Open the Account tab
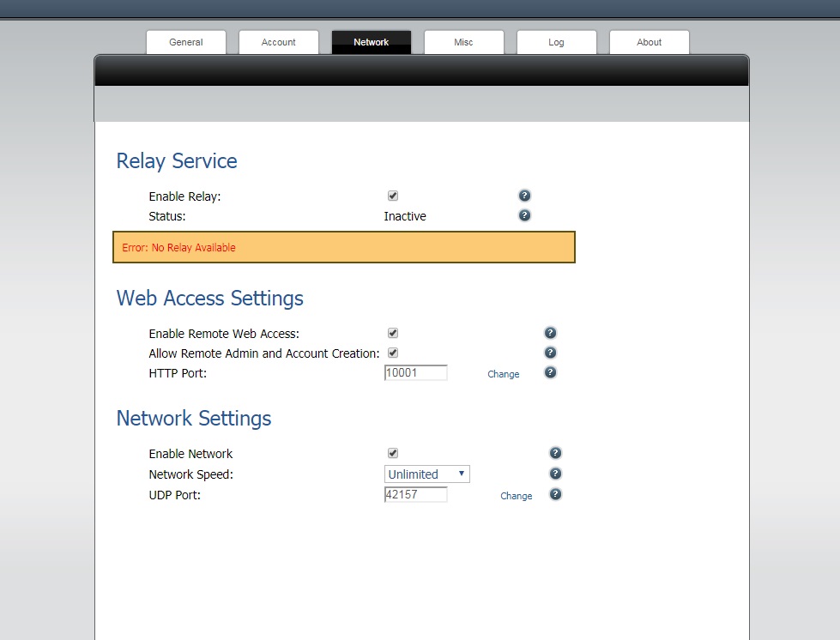The width and height of the screenshot is (840, 640). [279, 42]
